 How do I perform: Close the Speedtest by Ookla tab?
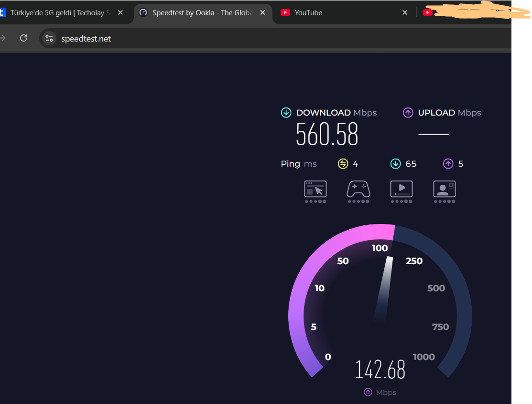click(262, 12)
